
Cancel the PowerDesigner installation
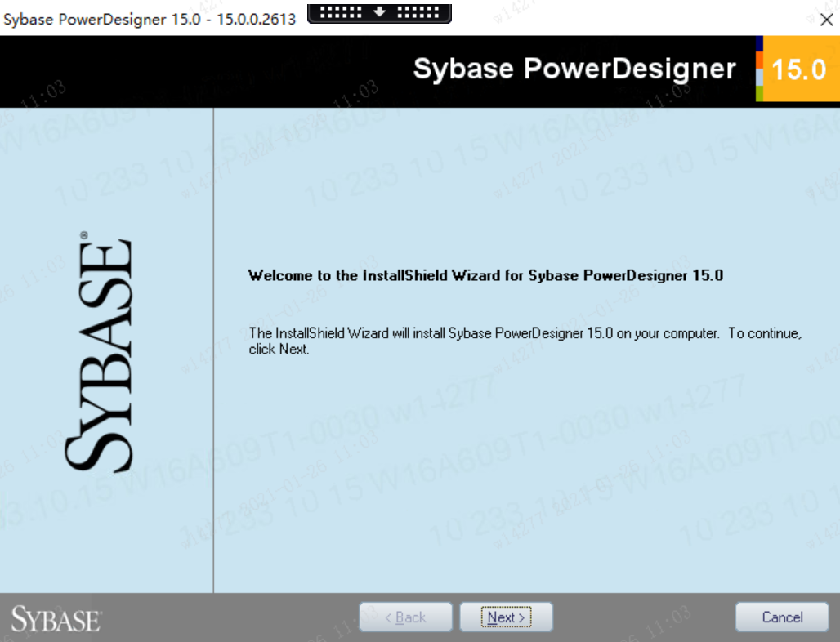coord(782,617)
